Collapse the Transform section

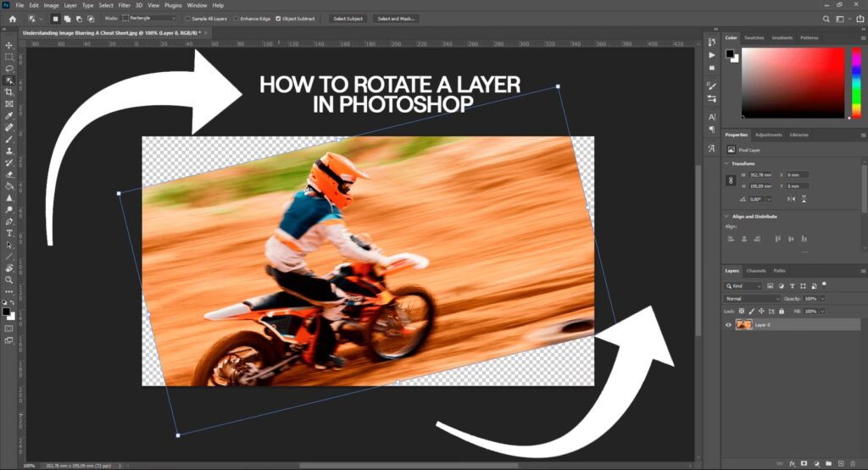tap(726, 163)
